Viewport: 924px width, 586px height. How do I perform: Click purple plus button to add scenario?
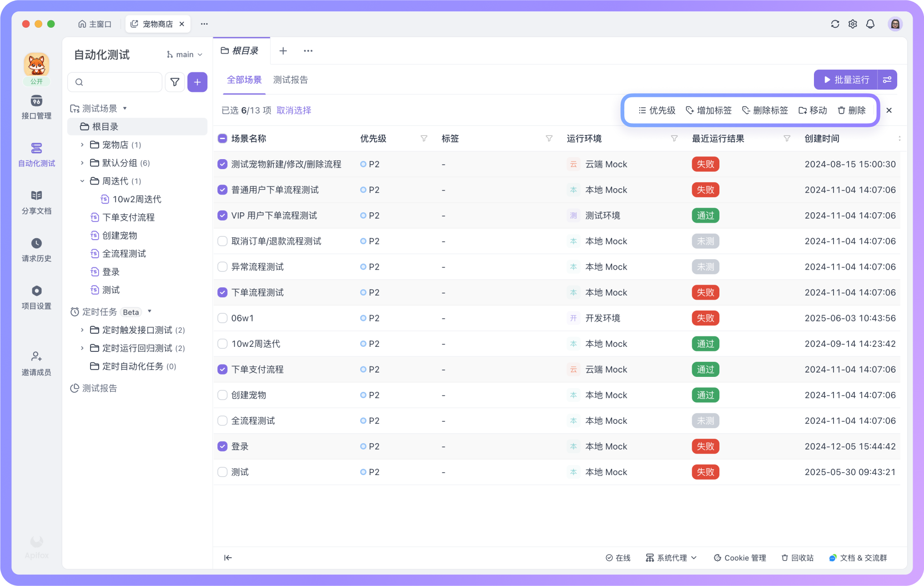tap(197, 82)
